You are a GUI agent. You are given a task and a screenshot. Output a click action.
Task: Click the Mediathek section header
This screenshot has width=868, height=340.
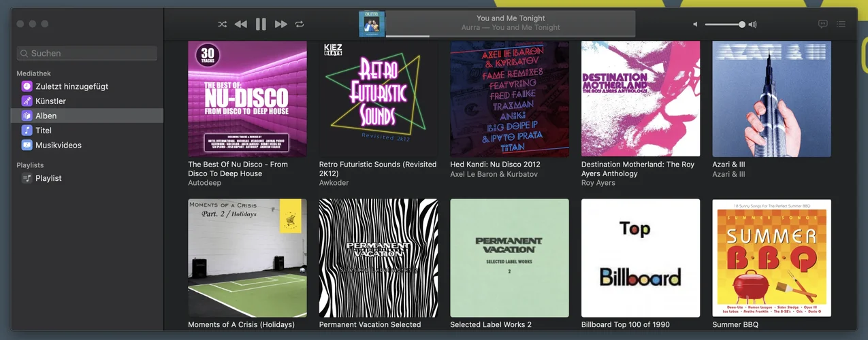(x=34, y=73)
